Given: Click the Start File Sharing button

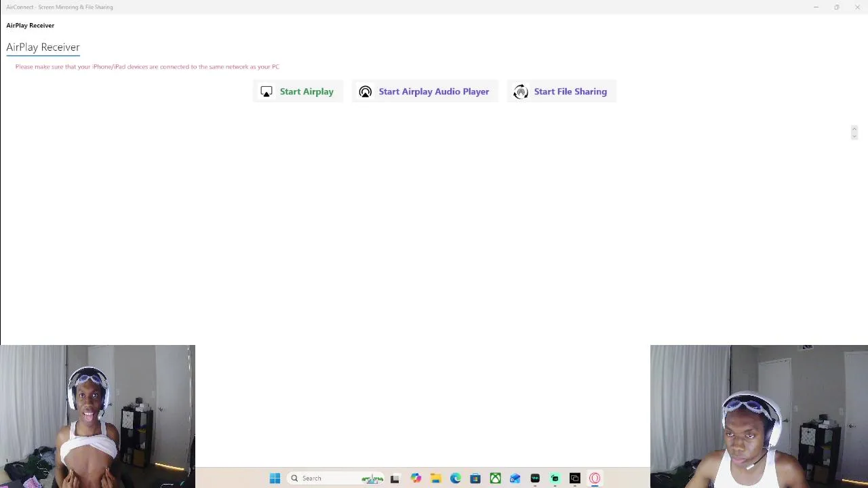Looking at the screenshot, I should [x=561, y=91].
